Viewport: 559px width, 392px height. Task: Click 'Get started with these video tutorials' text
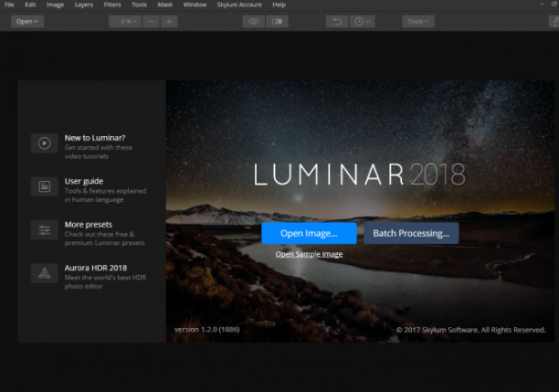(x=99, y=152)
